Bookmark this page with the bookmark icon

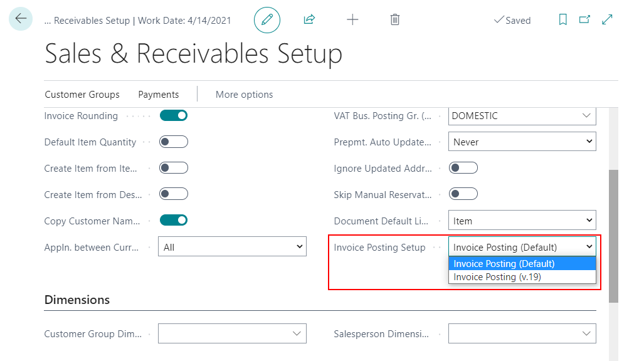pyautogui.click(x=562, y=19)
